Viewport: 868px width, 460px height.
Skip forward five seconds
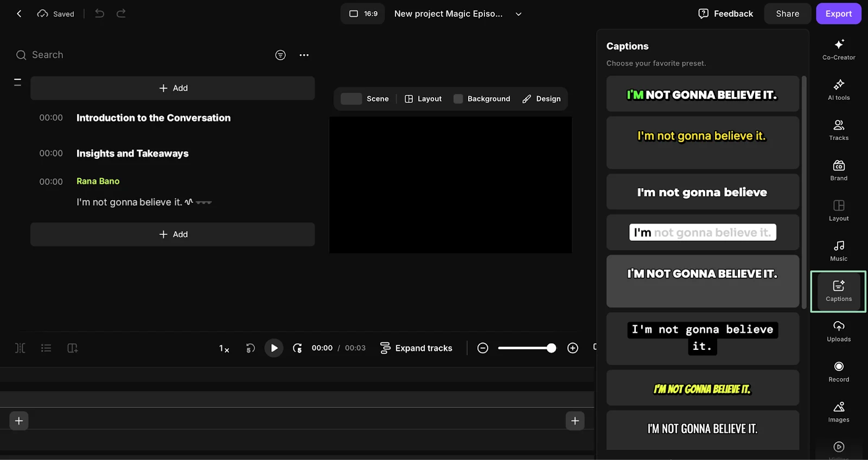pyautogui.click(x=297, y=348)
